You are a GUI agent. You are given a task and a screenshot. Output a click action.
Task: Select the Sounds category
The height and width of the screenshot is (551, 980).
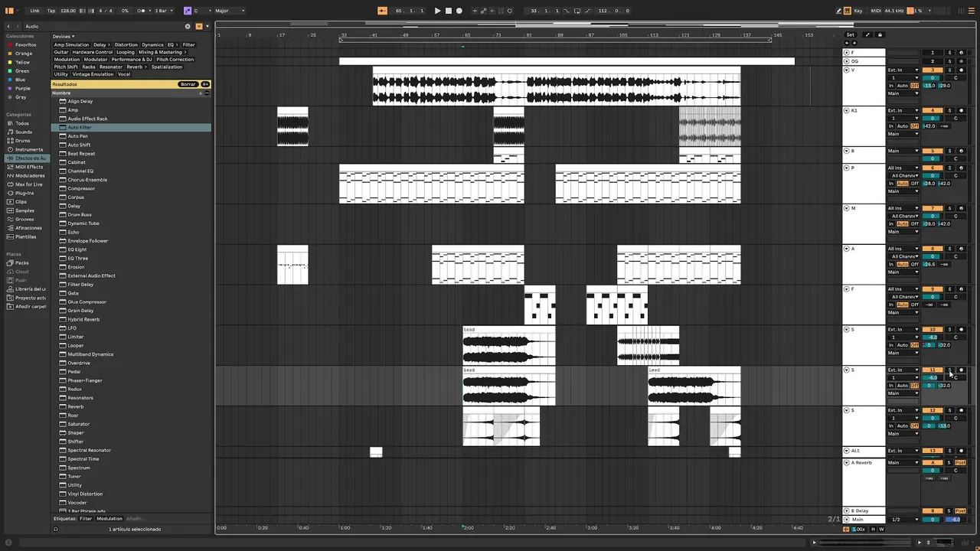tap(24, 132)
